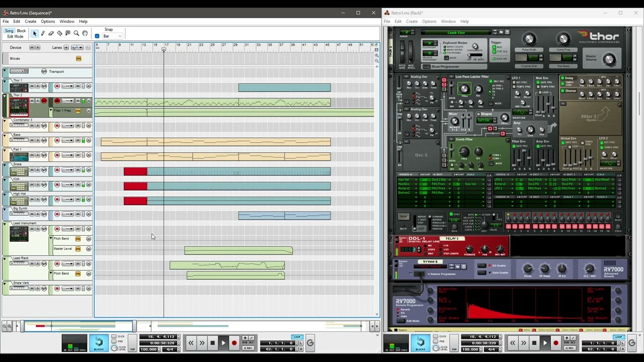This screenshot has height=362, width=644.
Task: Collapse the Snare Verb track
Action: tap(5, 283)
